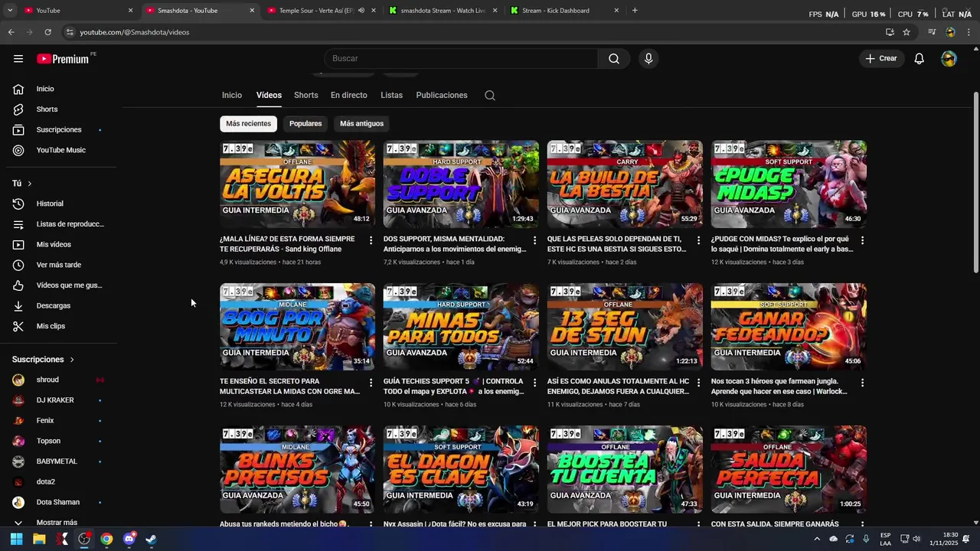Open BLINKS PRECISOS video thumbnail
The image size is (980, 551).
pos(297,469)
